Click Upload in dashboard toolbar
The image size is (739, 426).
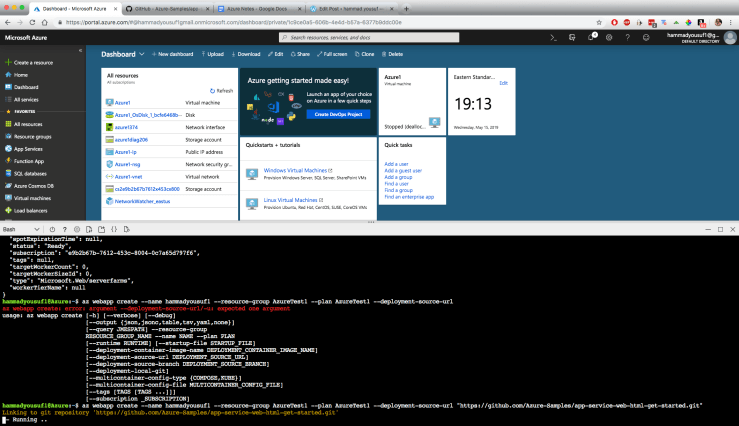(213, 54)
